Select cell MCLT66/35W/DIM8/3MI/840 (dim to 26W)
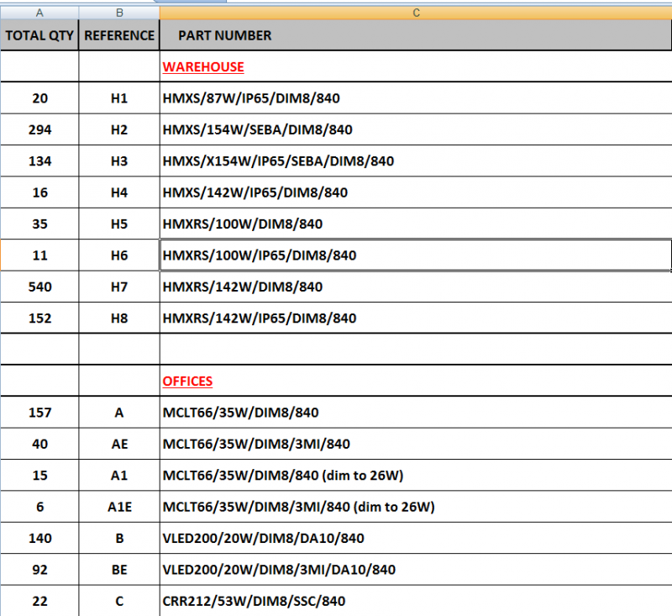Image resolution: width=672 pixels, height=616 pixels. [416, 507]
